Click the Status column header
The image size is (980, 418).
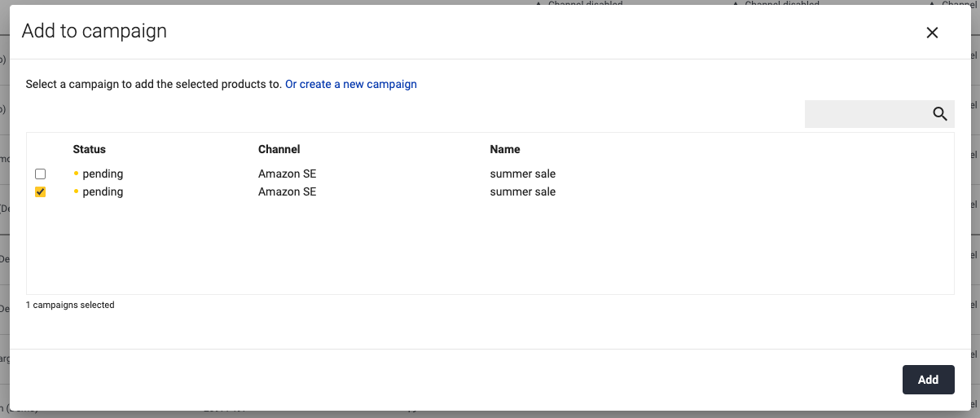(x=90, y=149)
